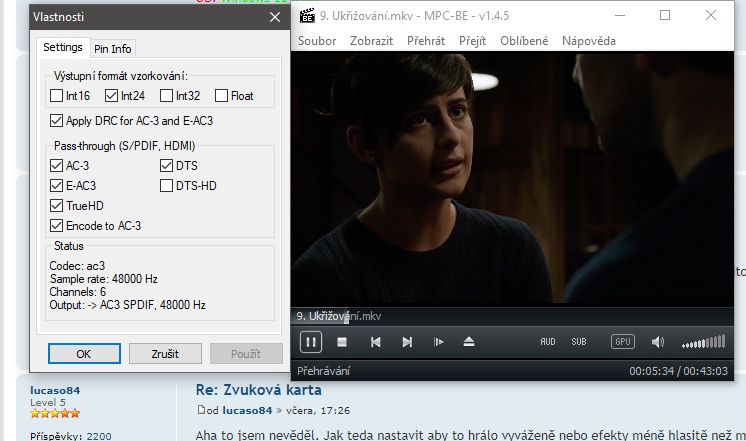Toggle the GPU decoding indicator

(x=622, y=342)
